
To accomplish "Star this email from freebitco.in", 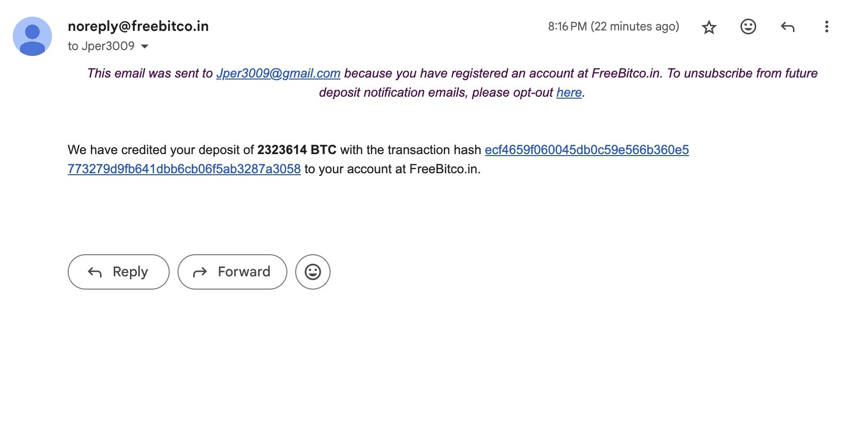I will [709, 27].
